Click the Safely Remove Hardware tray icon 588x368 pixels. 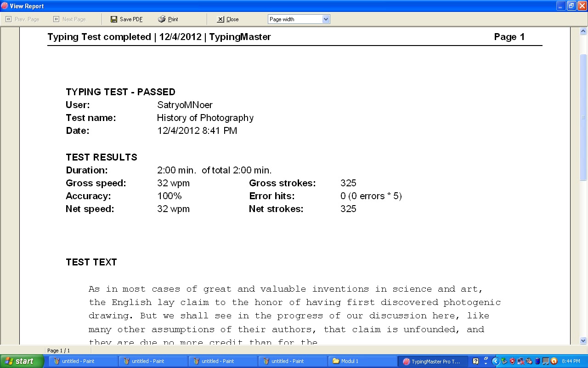tap(504, 361)
